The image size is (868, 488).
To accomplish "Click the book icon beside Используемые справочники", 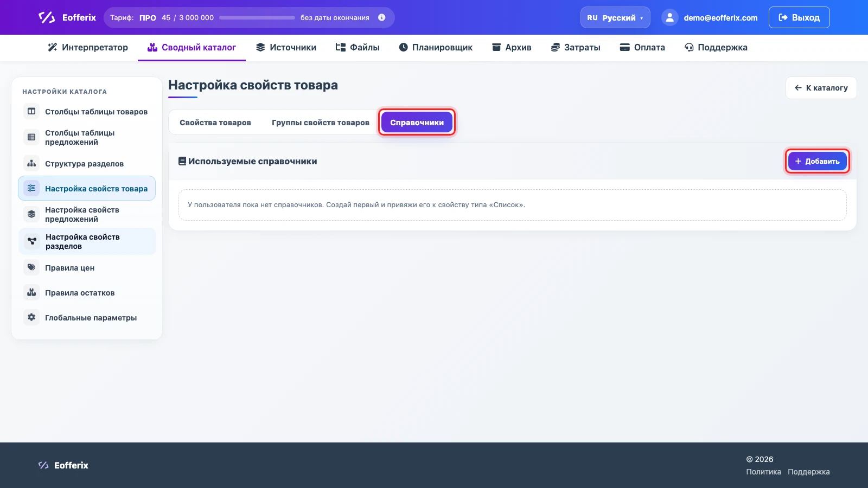I will [182, 161].
